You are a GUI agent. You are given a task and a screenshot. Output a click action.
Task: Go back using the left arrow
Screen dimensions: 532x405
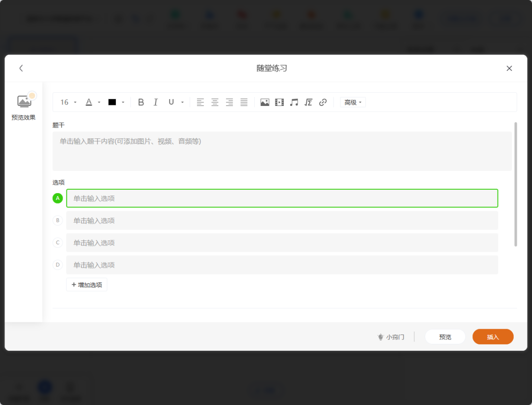pos(21,68)
